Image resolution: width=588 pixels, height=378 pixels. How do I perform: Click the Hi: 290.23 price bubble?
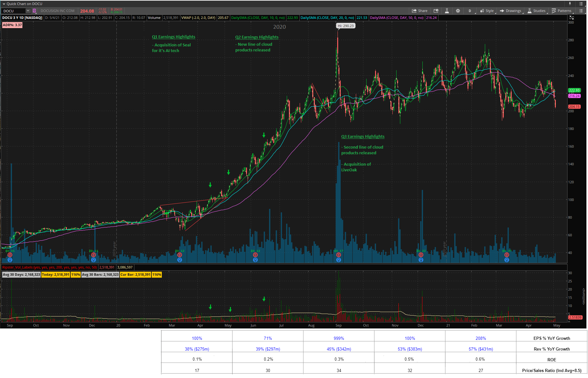(345, 26)
